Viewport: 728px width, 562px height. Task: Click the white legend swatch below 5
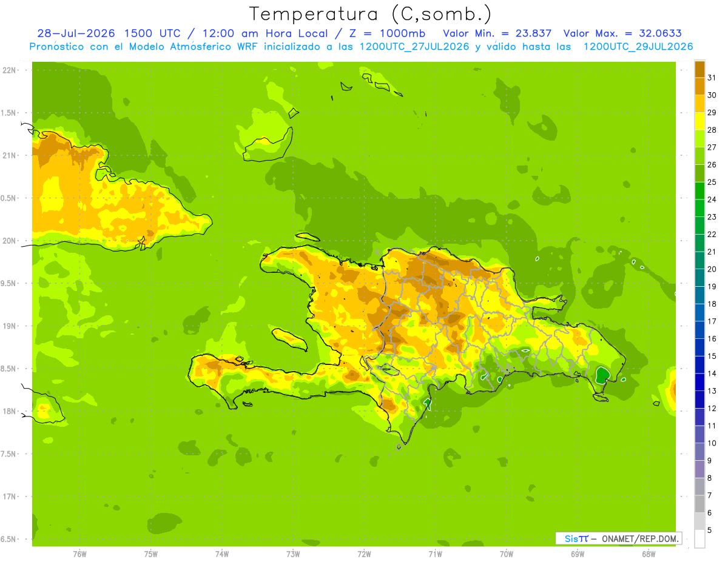tap(699, 539)
